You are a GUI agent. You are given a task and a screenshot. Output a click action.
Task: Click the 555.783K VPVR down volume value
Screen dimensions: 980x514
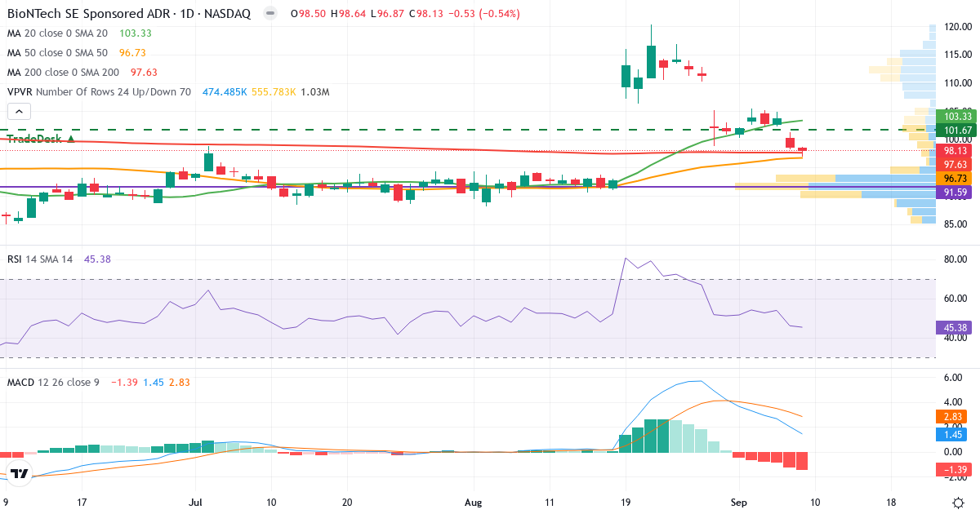pos(274,92)
